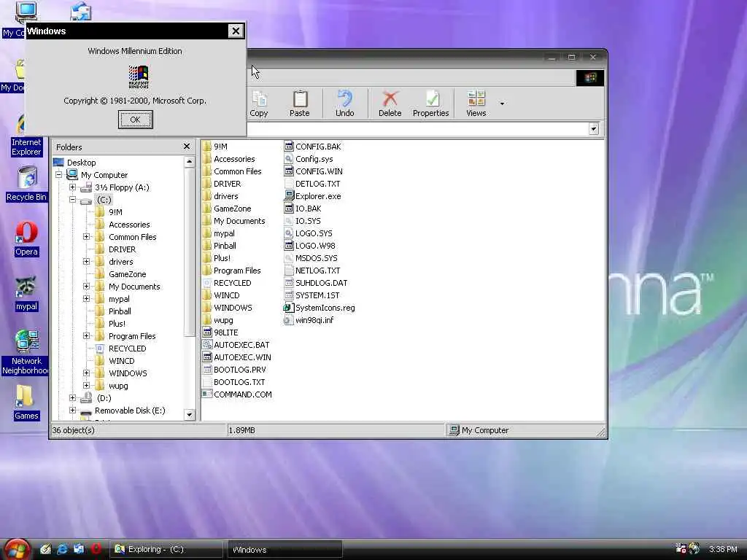Close the Windows about dialog

point(236,31)
